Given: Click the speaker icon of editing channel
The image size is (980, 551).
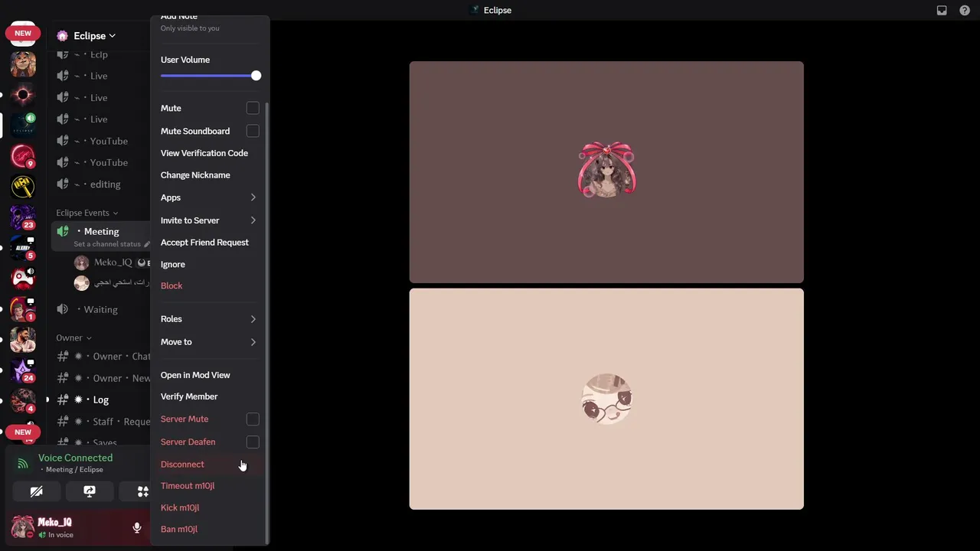Looking at the screenshot, I should [63, 184].
